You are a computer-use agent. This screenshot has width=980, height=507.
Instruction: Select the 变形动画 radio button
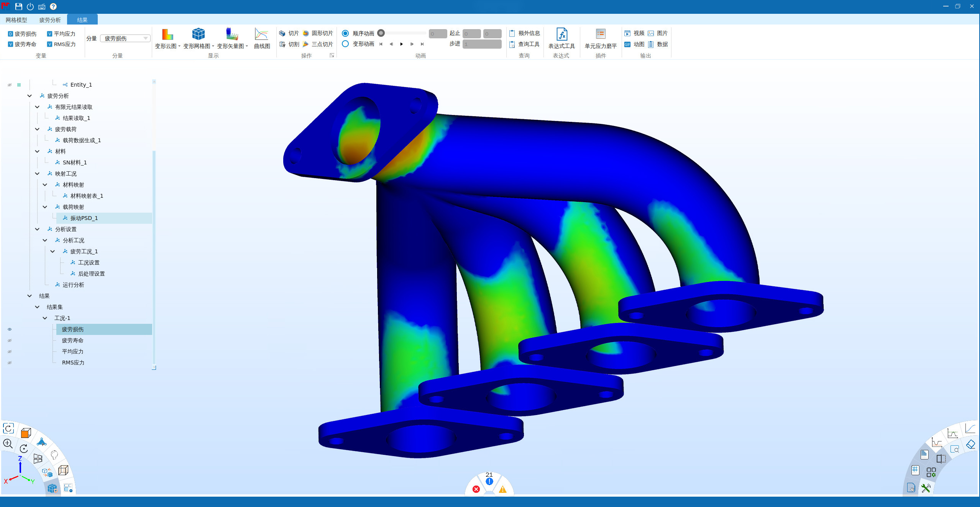coord(345,44)
